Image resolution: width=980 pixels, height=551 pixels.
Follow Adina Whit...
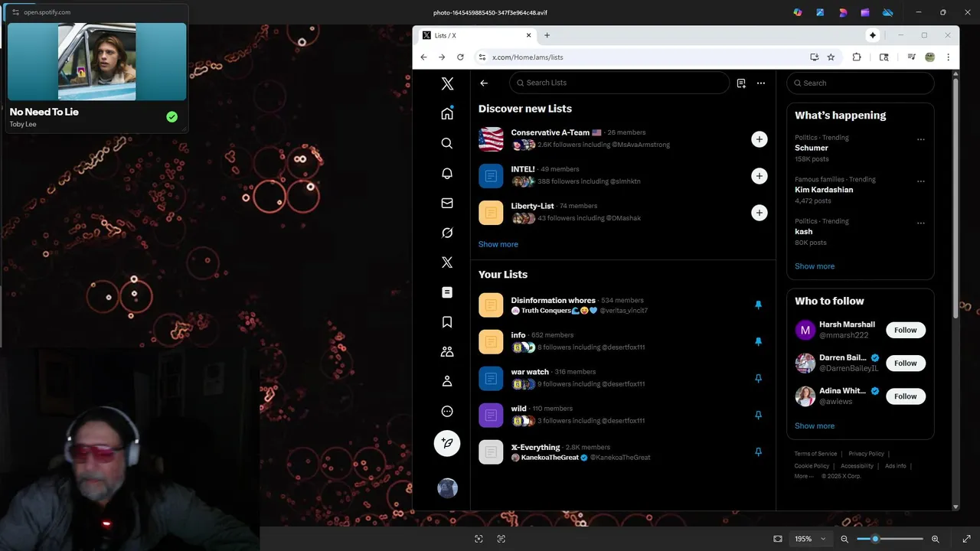pyautogui.click(x=906, y=396)
